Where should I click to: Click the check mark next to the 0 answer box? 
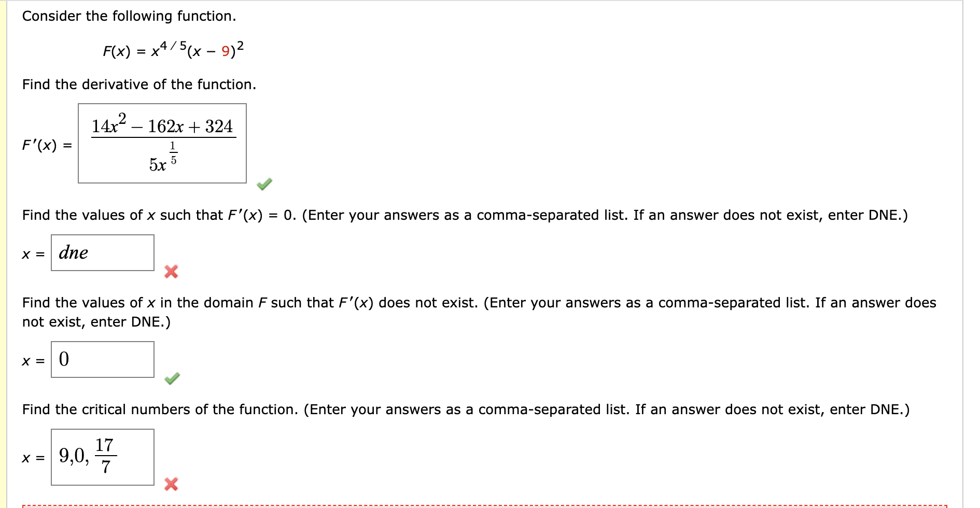(x=173, y=379)
